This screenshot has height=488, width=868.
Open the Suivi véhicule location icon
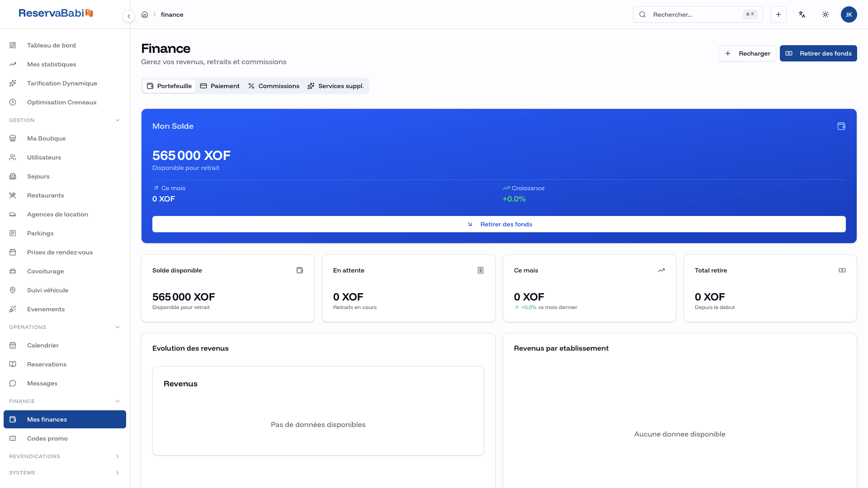coord(12,290)
